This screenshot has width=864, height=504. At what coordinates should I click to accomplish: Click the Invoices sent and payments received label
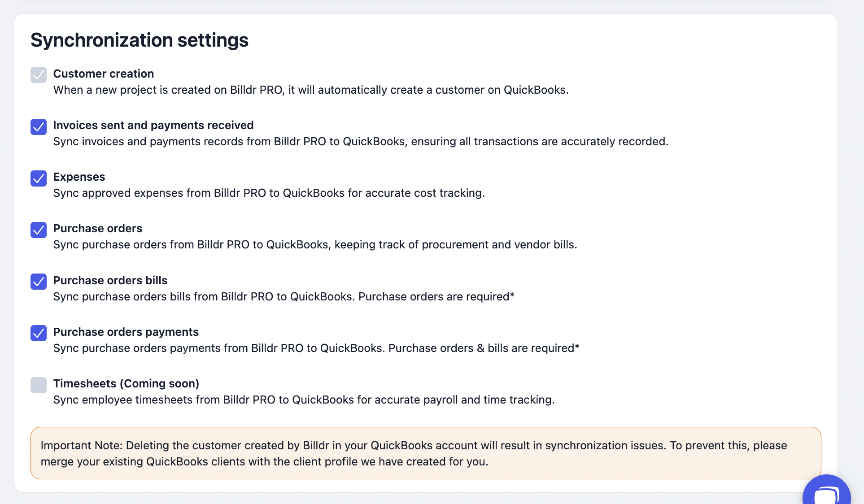153,125
